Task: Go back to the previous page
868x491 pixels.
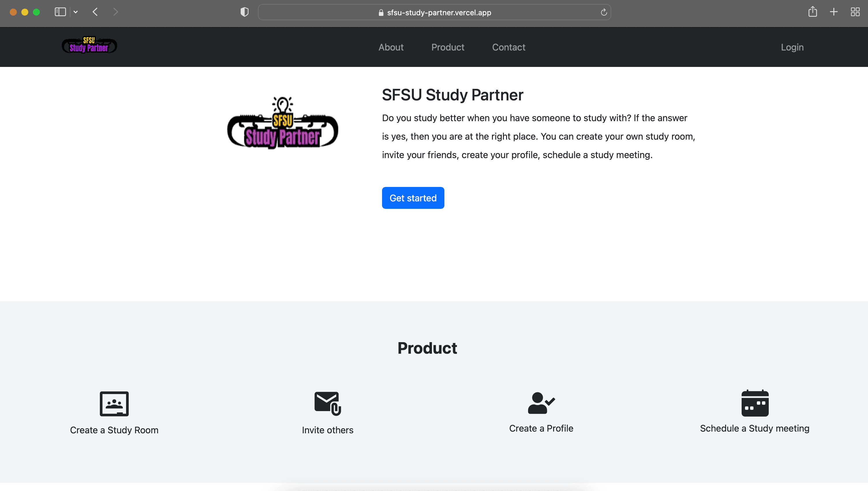Action: tap(95, 12)
